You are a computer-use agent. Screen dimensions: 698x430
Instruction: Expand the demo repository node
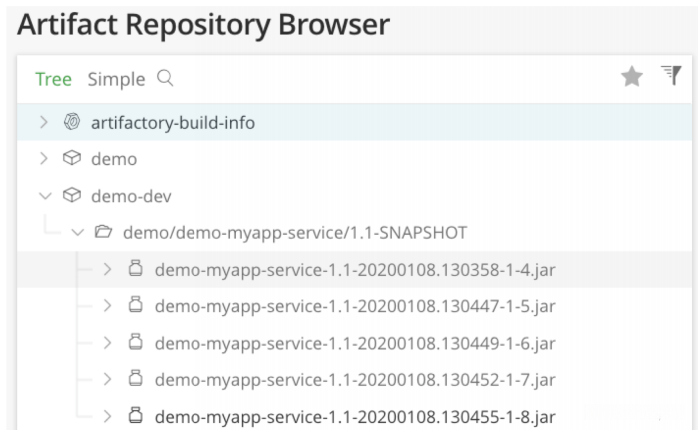(x=44, y=158)
